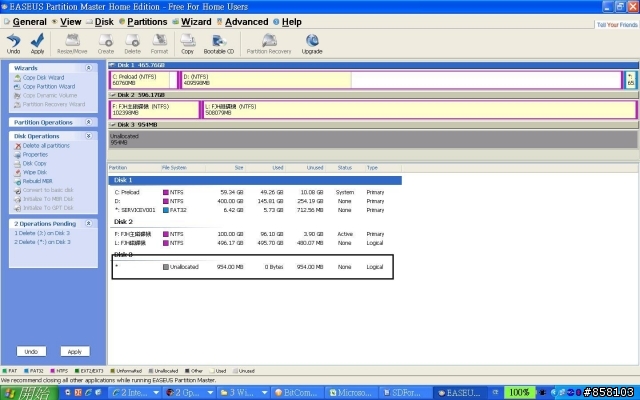Click the Partition Recovery toolbar icon
Viewport: 640px width, 400px height.
pyautogui.click(x=269, y=44)
